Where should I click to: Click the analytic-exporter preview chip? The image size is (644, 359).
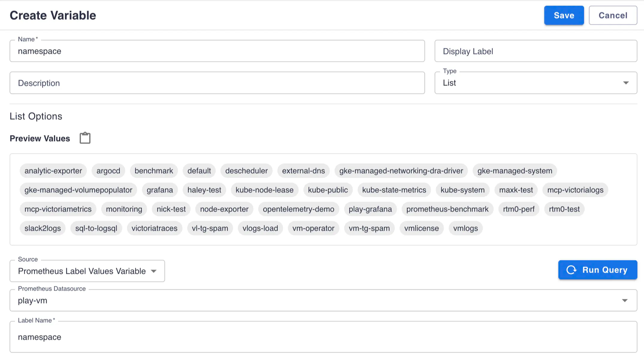(x=53, y=171)
